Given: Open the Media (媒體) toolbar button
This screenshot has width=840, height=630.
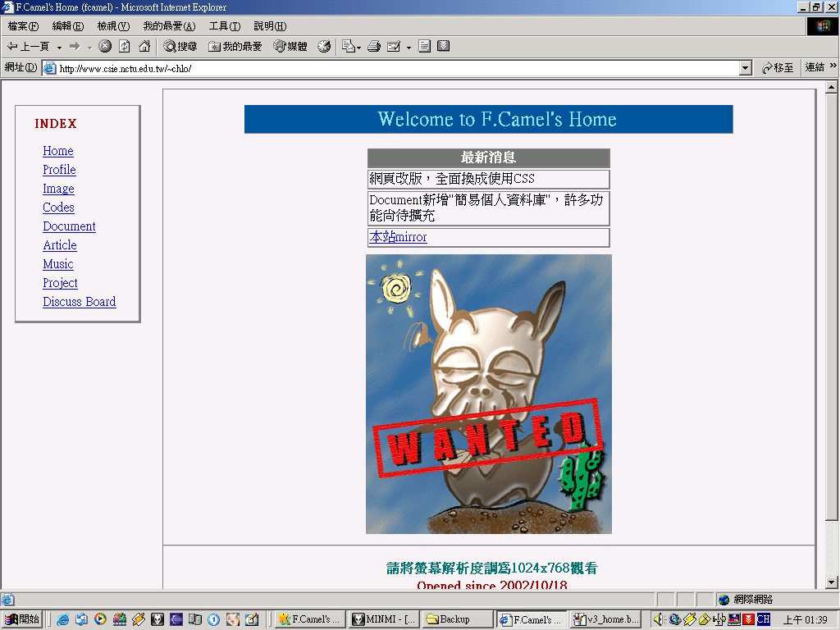Looking at the screenshot, I should coord(290,47).
